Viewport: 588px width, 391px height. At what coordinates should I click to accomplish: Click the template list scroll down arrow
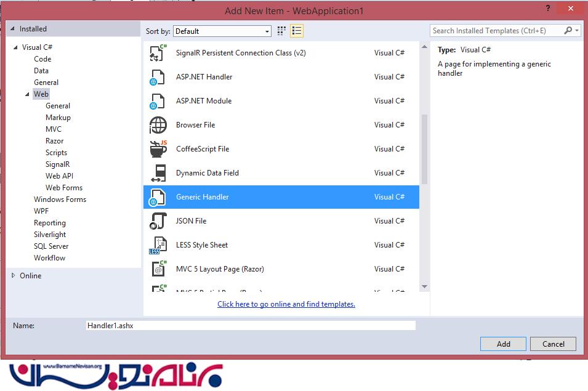424,287
